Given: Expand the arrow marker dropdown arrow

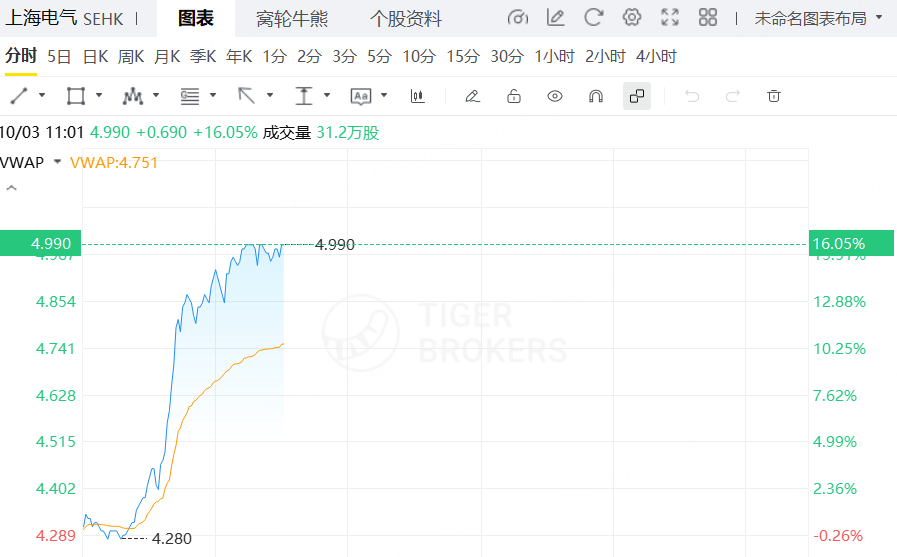Looking at the screenshot, I should coord(270,95).
